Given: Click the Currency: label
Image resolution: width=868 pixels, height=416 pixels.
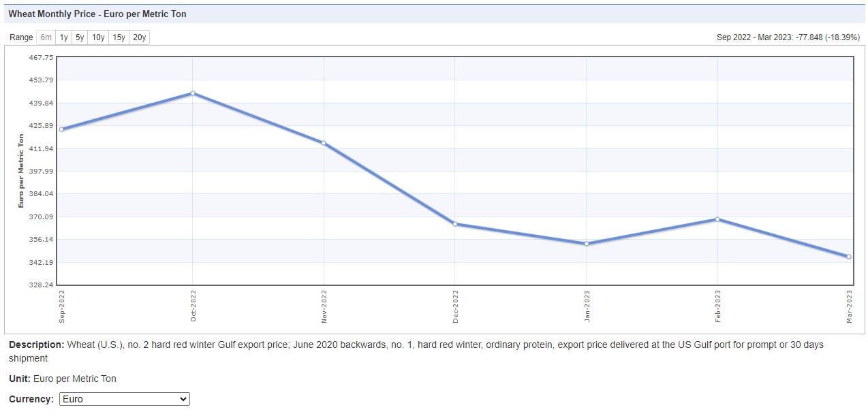Looking at the screenshot, I should pos(31,399).
